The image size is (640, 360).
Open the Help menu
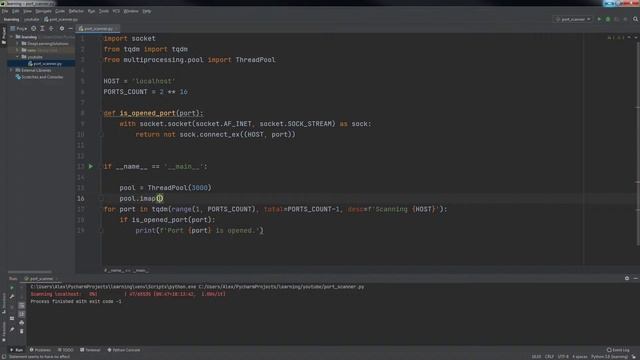147,11
